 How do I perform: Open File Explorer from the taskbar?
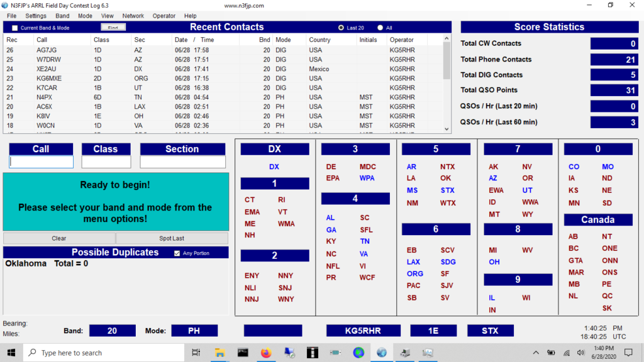pos(219,353)
